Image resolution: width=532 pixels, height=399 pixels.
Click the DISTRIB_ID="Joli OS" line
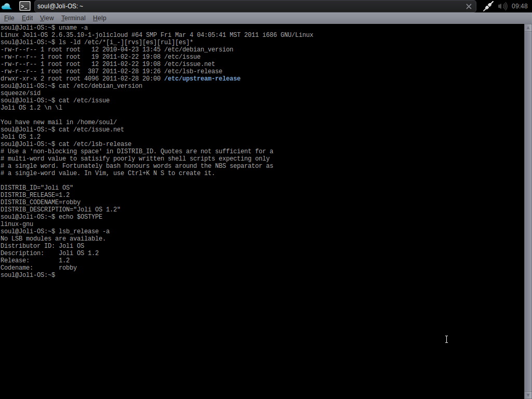(x=37, y=187)
